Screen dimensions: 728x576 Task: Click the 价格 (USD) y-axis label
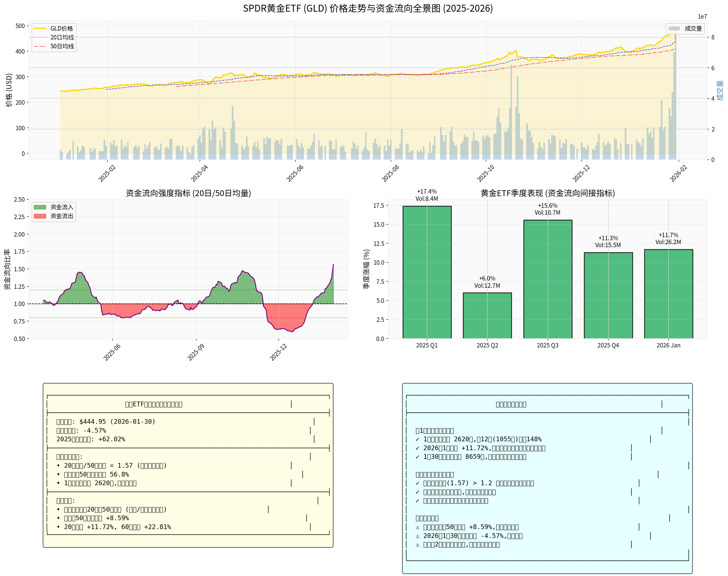tap(9, 90)
